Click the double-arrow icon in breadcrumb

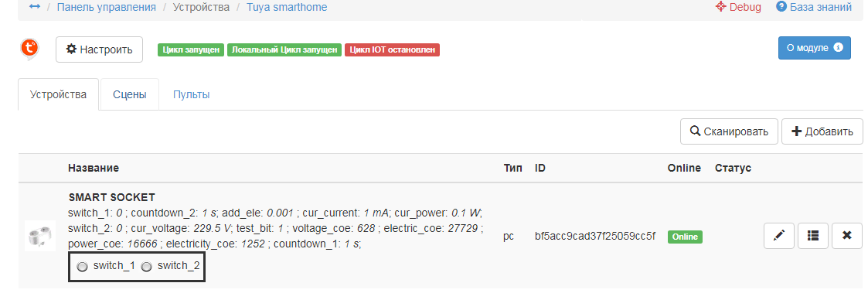(34, 7)
